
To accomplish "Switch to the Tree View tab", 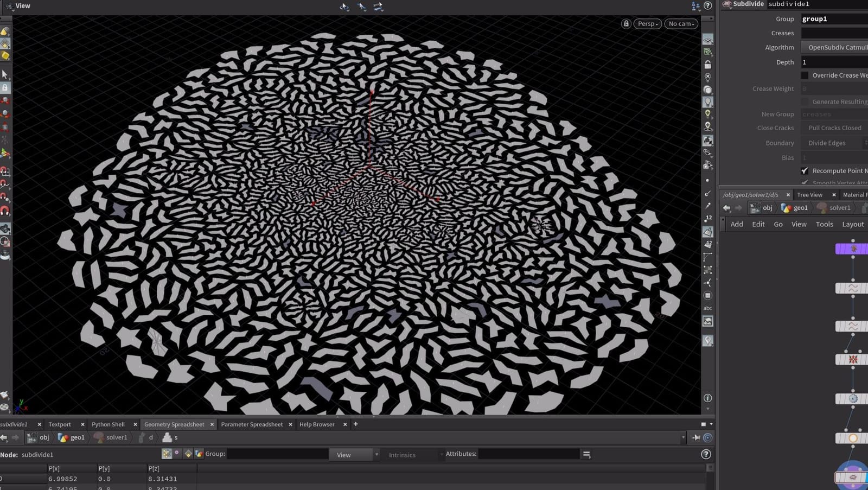I will tap(809, 195).
